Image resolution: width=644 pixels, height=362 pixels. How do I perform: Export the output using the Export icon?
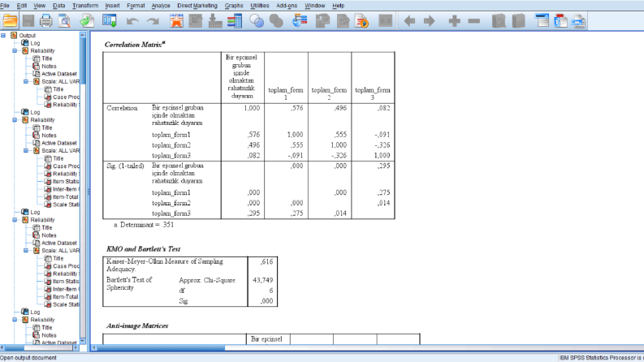(x=87, y=21)
